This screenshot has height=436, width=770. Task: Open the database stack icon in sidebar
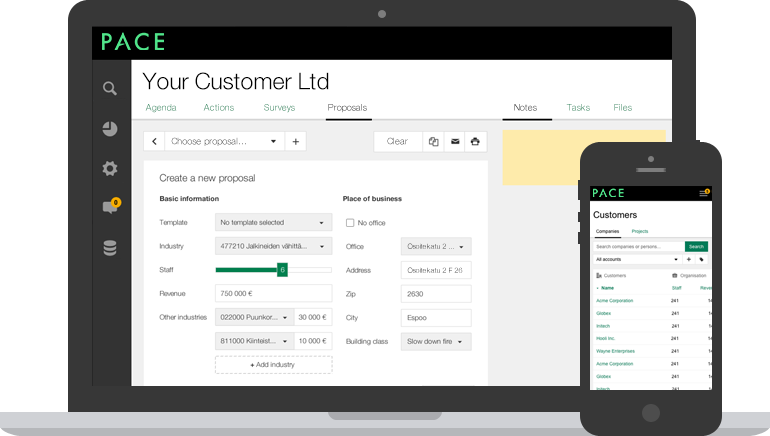110,248
